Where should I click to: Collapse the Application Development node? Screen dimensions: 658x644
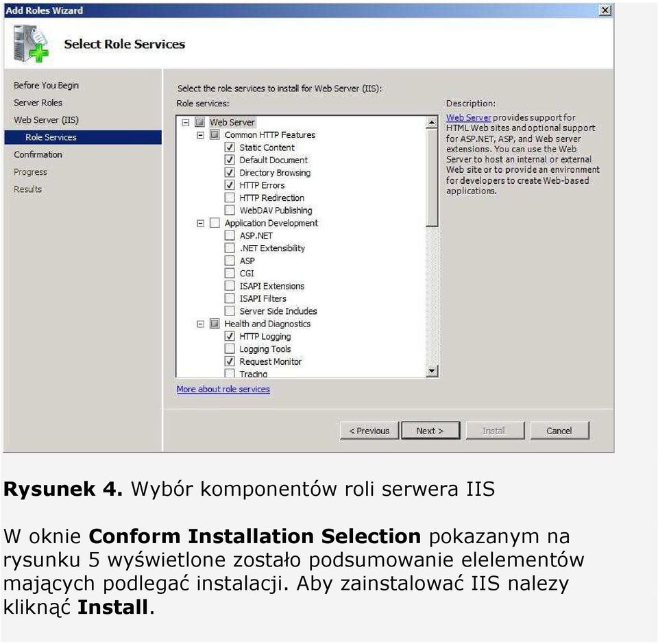click(201, 224)
